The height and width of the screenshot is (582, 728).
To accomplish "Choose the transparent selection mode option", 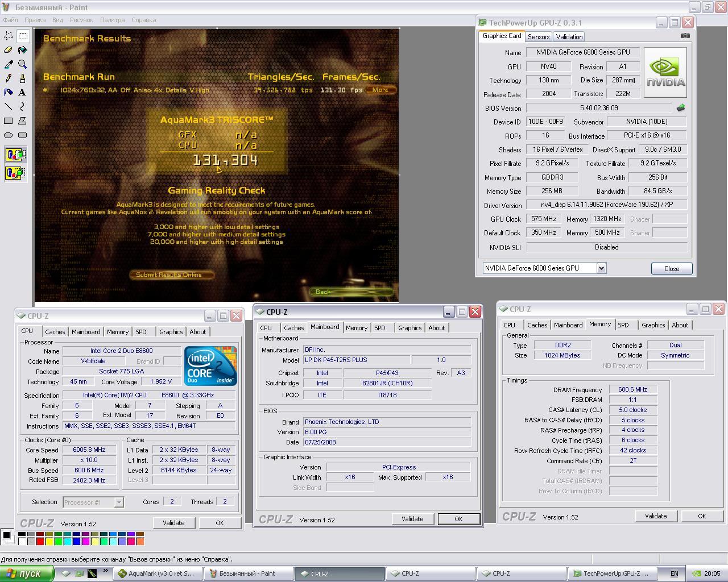I will [15, 172].
